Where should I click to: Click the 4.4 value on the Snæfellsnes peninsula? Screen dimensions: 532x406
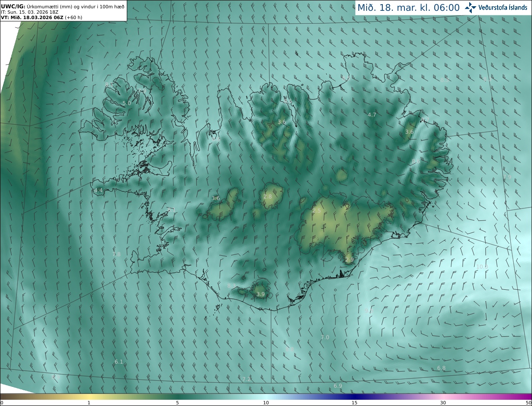(x=99, y=191)
